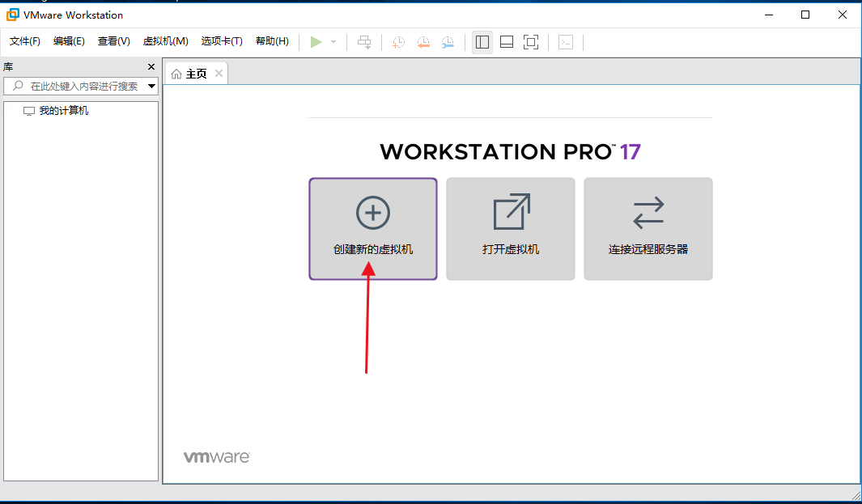Click the send Ctrl+Alt+Del toolbar icon
This screenshot has width=862, height=504.
pos(364,42)
